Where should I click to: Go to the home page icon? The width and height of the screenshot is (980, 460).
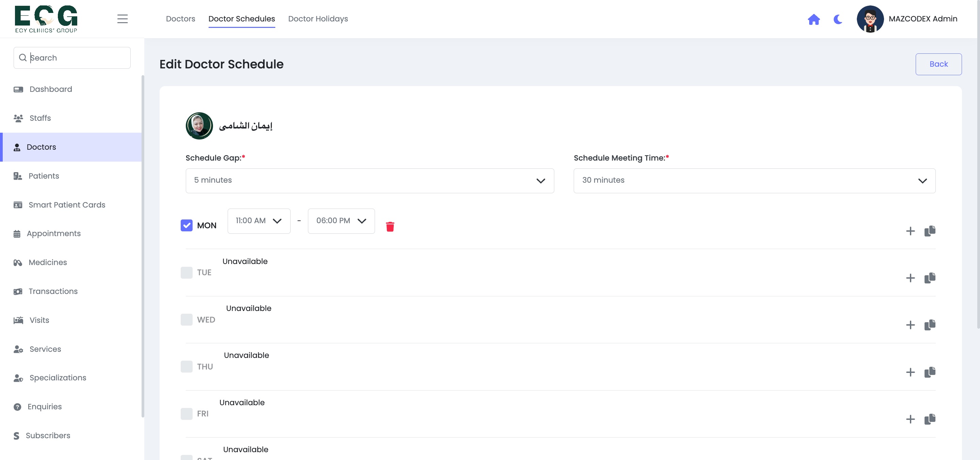tap(814, 19)
